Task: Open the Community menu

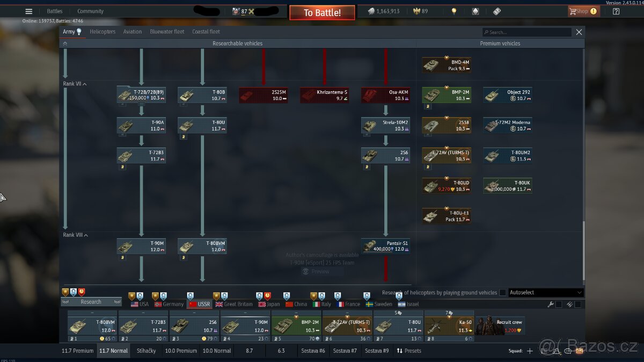Action: click(90, 11)
